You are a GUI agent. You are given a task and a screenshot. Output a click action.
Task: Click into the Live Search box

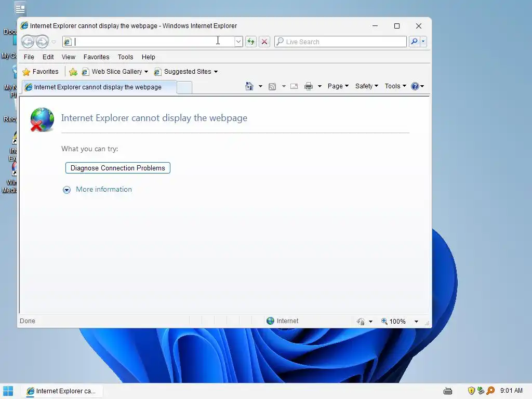coord(340,42)
